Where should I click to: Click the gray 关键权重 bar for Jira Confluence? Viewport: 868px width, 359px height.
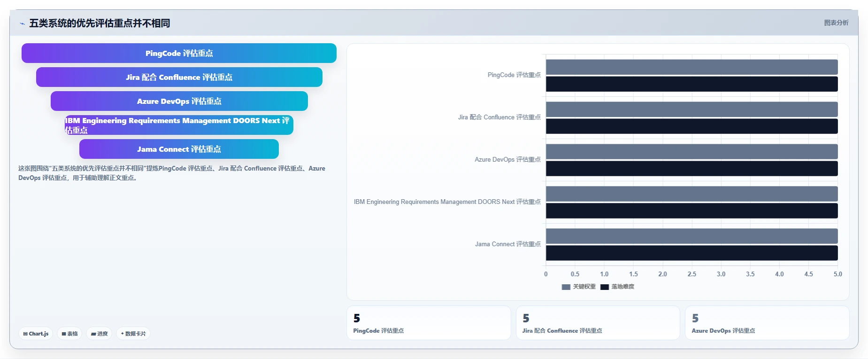coord(691,109)
